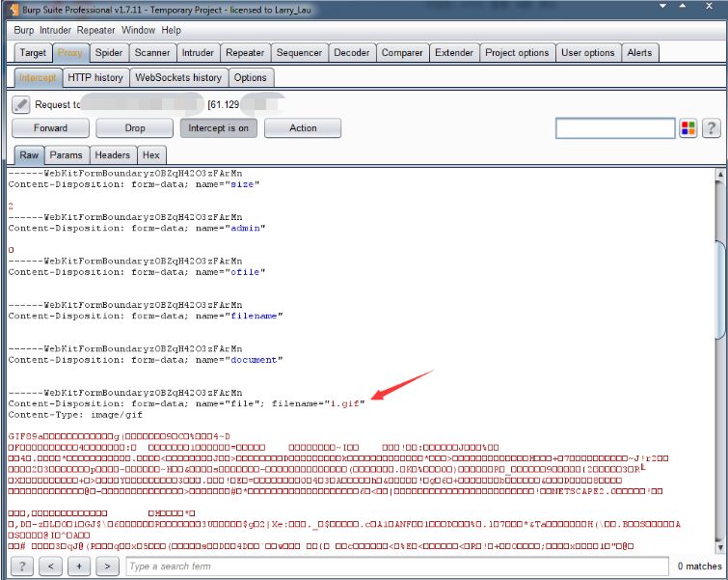The height and width of the screenshot is (580, 728).
Task: Open the Decoder tab
Action: click(351, 53)
